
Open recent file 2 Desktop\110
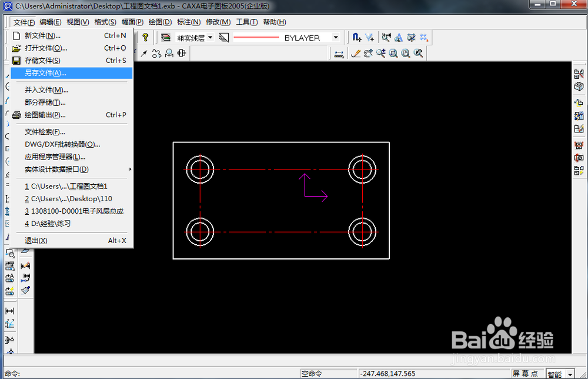click(72, 199)
